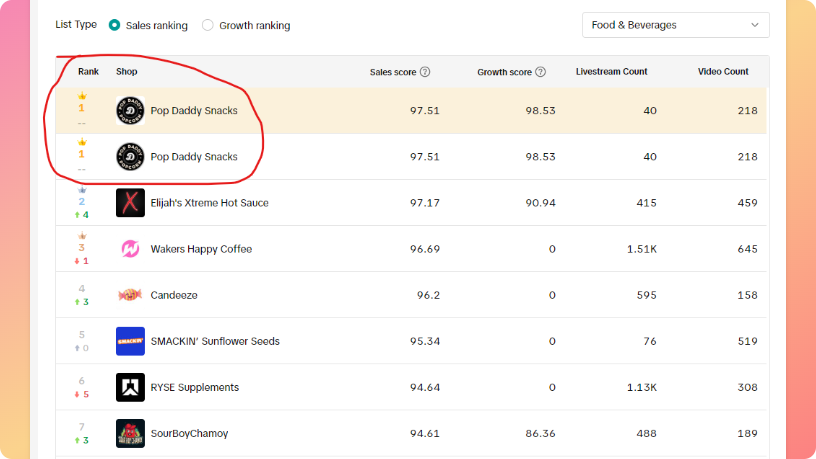
Task: Click the Sales score help icon
Action: click(x=425, y=72)
